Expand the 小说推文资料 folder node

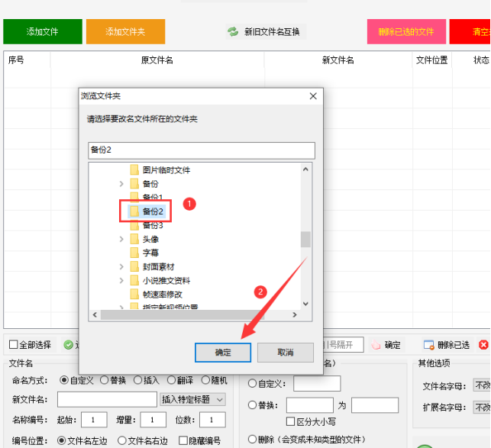click(x=121, y=281)
